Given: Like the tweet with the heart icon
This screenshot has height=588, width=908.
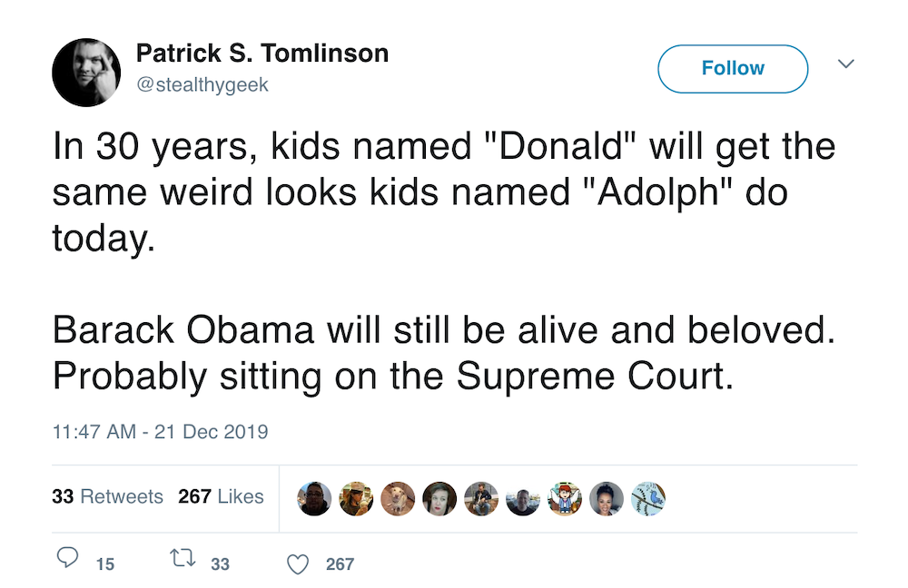Looking at the screenshot, I should [298, 564].
